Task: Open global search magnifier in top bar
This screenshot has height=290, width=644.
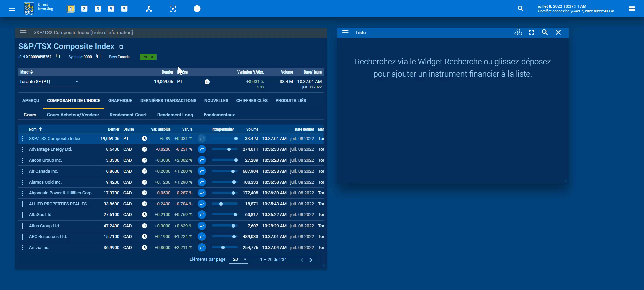Action: coord(520,9)
